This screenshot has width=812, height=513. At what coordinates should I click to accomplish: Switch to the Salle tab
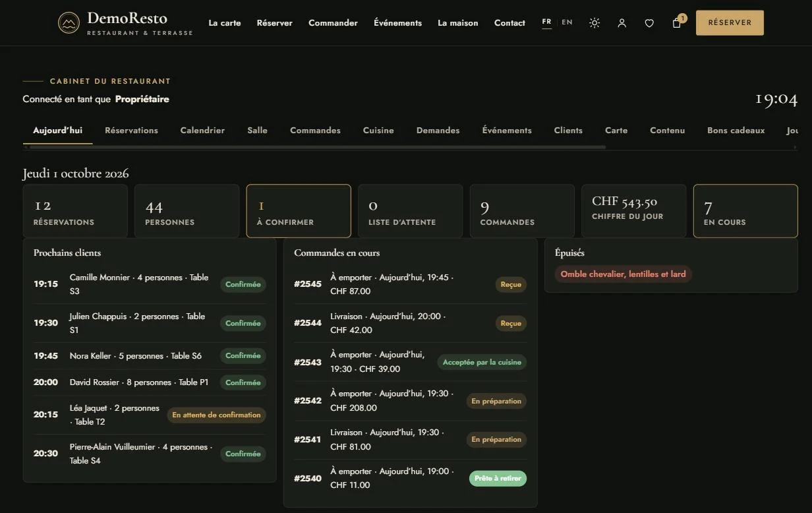point(258,131)
